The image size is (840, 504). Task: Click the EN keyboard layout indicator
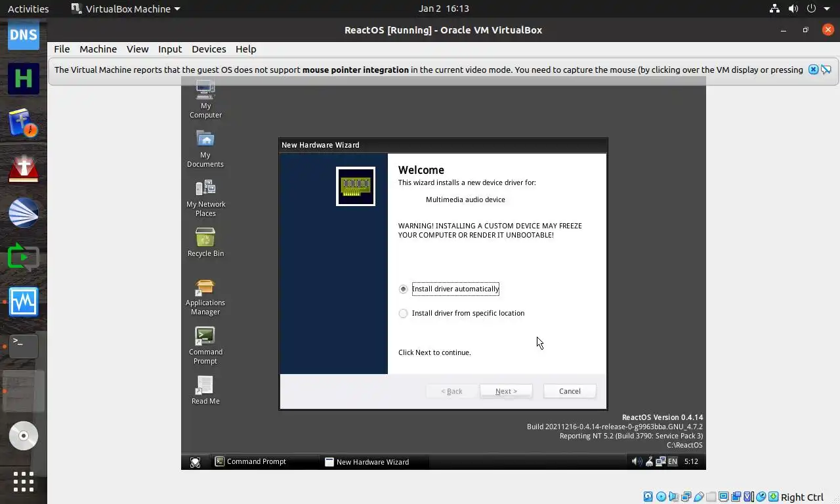pos(672,461)
